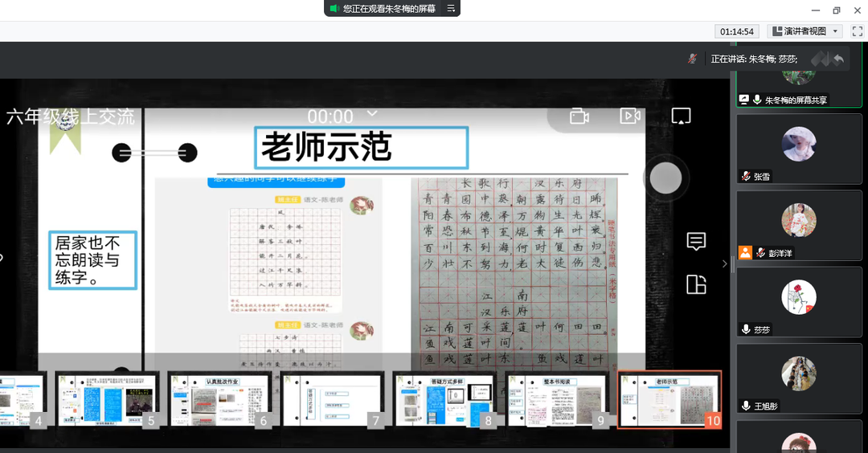
Task: Click the screen share icon on 朱冬梅's tile
Action: pos(744,100)
